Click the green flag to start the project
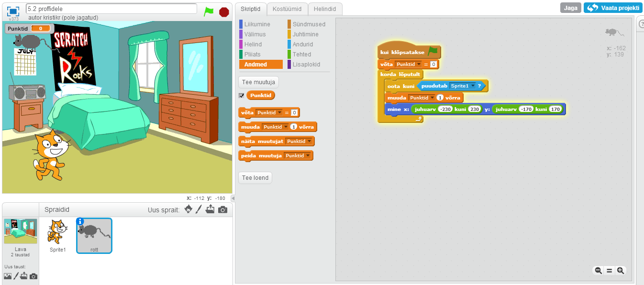This screenshot has height=285, width=644. 209,12
